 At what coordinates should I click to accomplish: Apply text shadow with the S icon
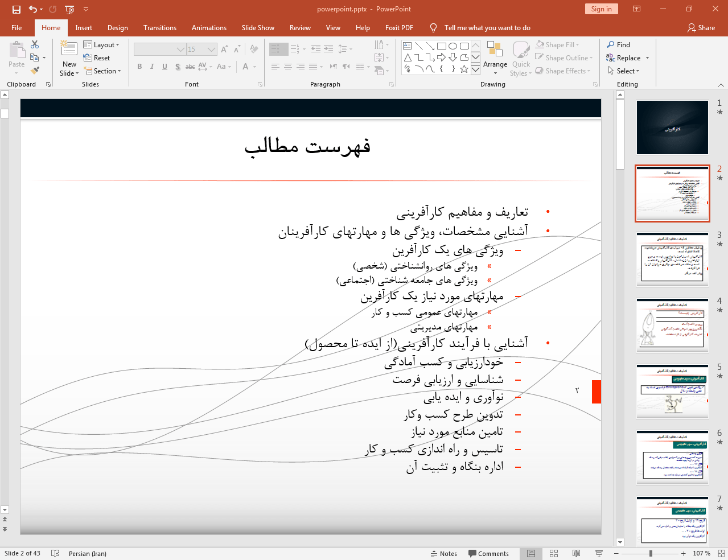click(x=178, y=67)
